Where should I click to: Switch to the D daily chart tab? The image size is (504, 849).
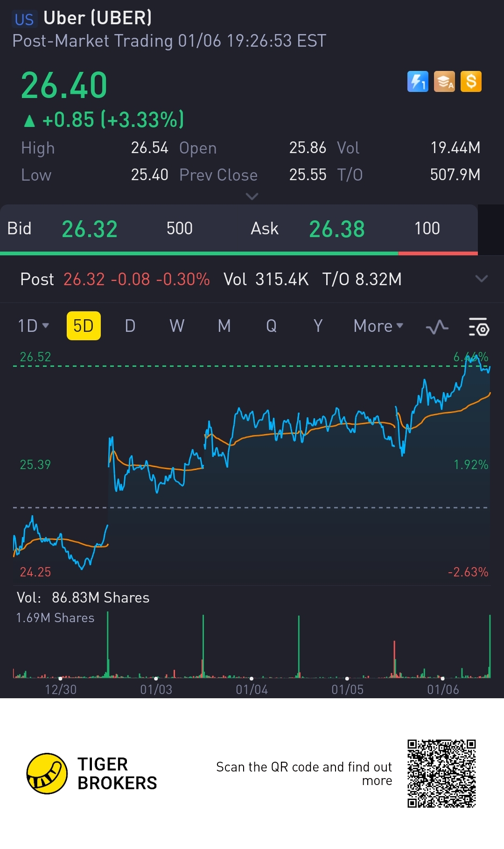130,326
